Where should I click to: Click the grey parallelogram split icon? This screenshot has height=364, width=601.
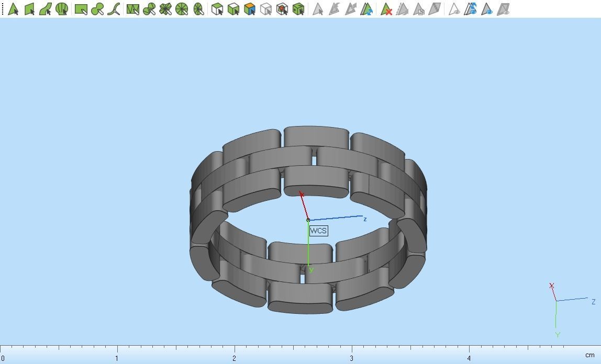pos(435,9)
